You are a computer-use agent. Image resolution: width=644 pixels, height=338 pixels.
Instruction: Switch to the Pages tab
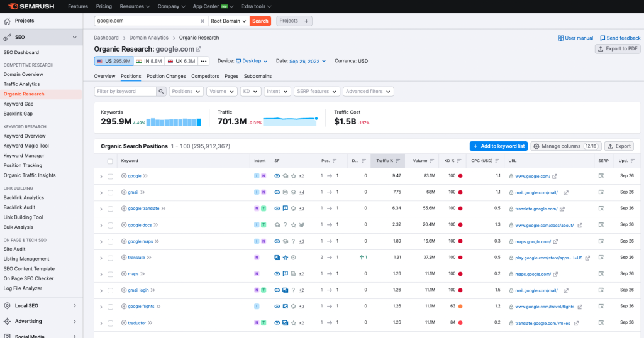click(231, 76)
